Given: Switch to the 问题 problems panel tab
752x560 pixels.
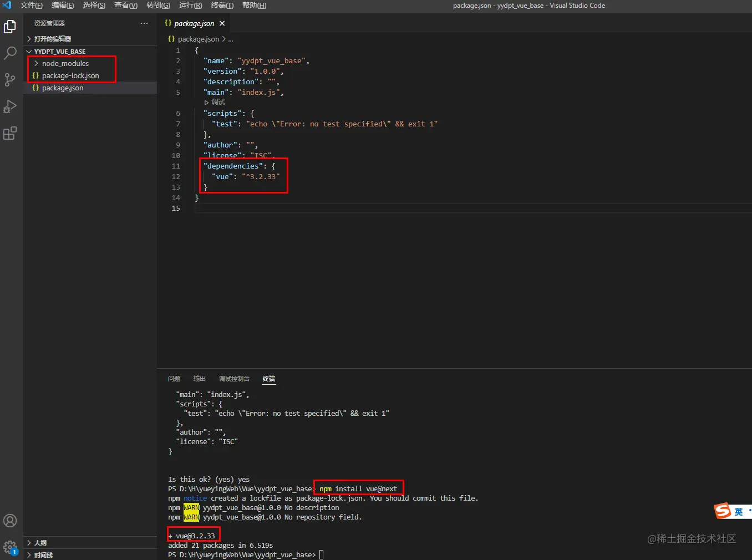Looking at the screenshot, I should [174, 379].
